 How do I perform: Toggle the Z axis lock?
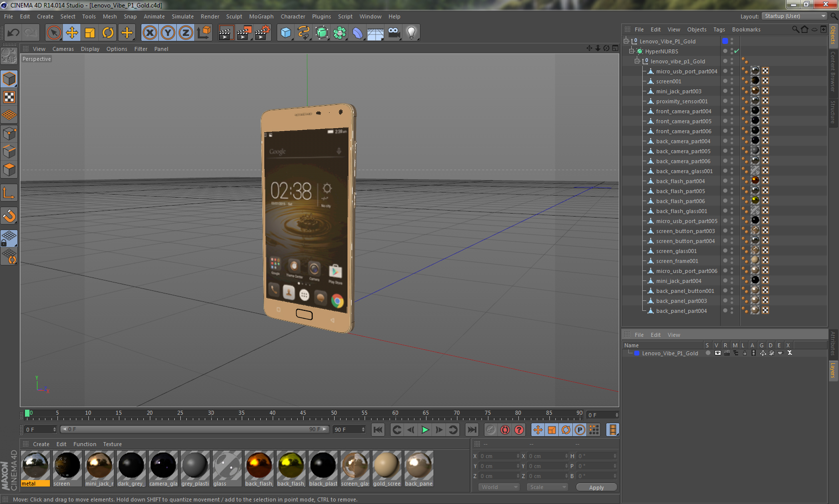pyautogui.click(x=186, y=33)
